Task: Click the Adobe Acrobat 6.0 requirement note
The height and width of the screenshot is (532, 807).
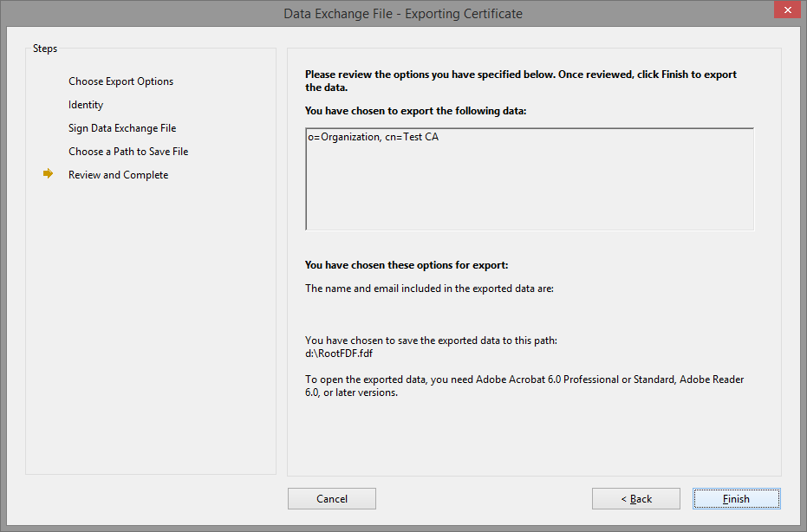Action: (x=524, y=386)
